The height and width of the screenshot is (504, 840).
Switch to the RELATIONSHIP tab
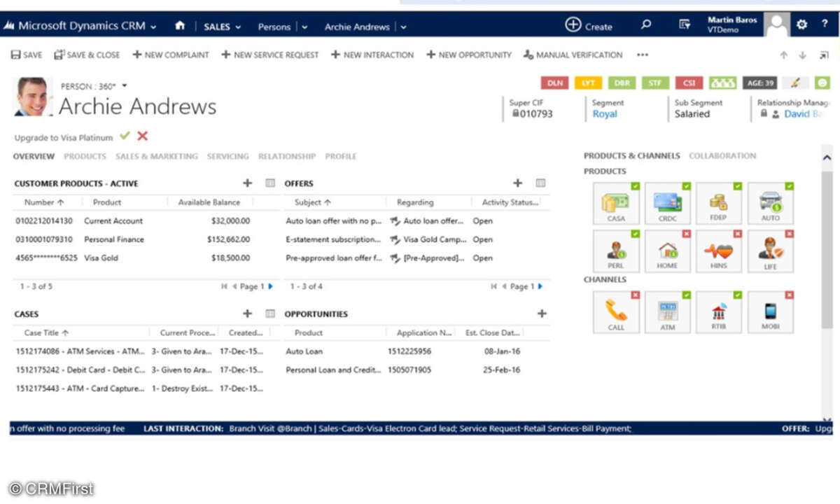click(287, 157)
